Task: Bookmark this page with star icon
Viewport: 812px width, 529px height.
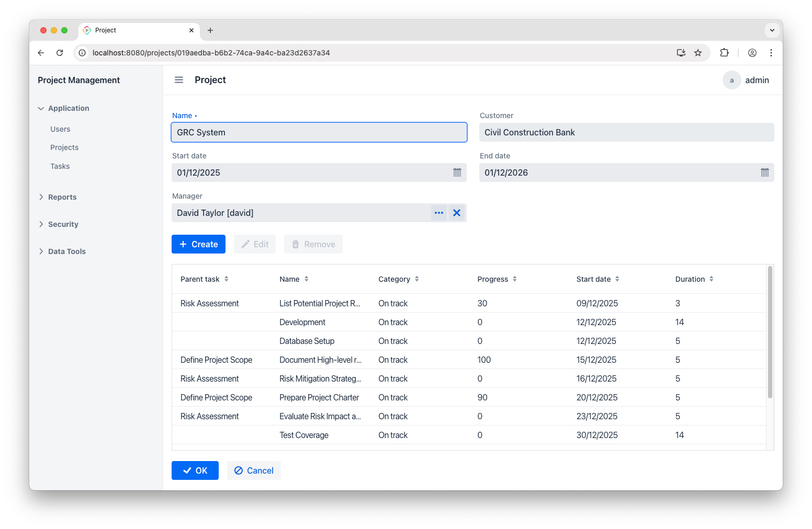Action: (x=698, y=53)
